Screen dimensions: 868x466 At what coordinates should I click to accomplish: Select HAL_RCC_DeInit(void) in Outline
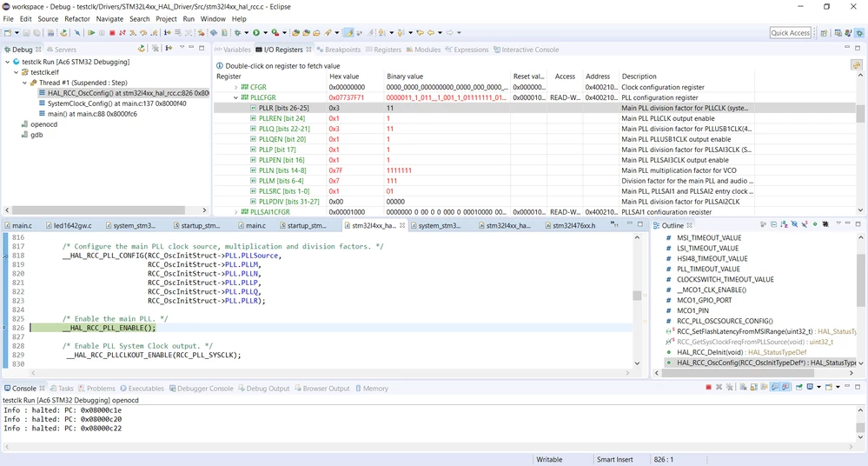click(742, 352)
